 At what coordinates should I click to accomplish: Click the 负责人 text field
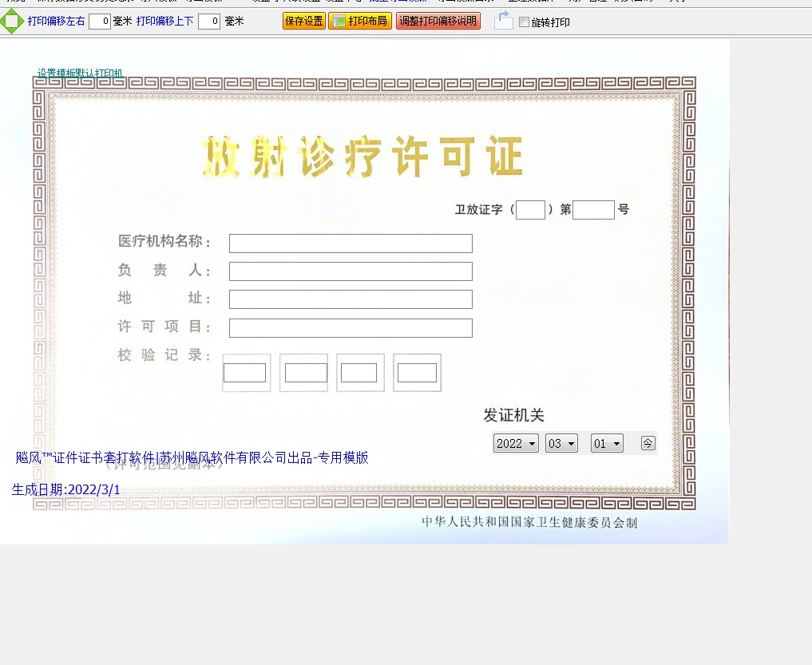[x=351, y=271]
